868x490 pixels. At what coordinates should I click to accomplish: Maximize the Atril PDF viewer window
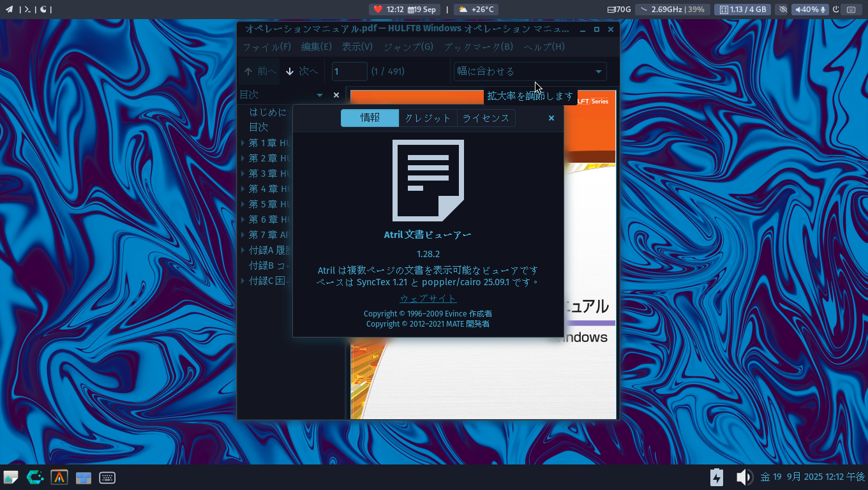[597, 29]
